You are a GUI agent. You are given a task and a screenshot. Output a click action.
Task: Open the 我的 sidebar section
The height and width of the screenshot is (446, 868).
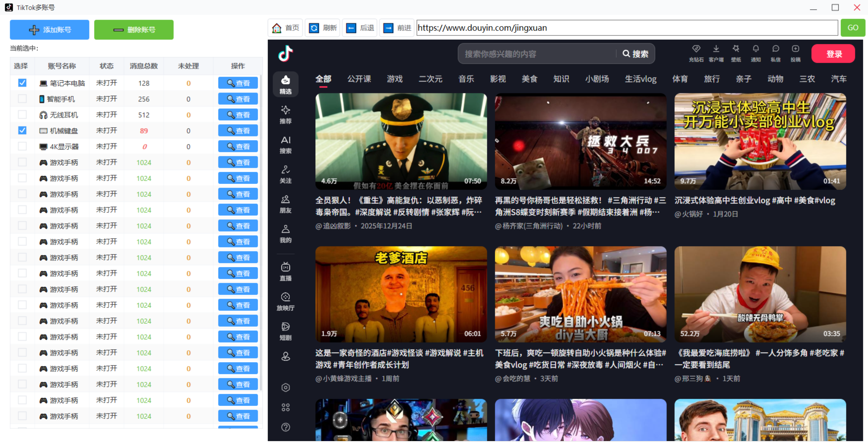[285, 234]
